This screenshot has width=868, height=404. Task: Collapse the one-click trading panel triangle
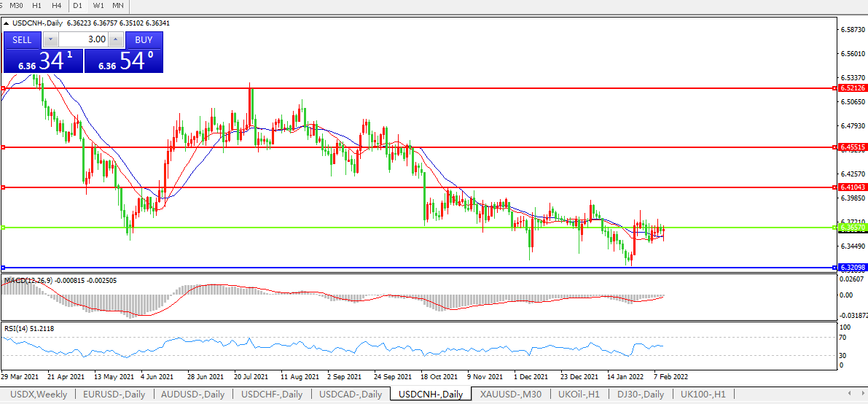pyautogui.click(x=7, y=23)
